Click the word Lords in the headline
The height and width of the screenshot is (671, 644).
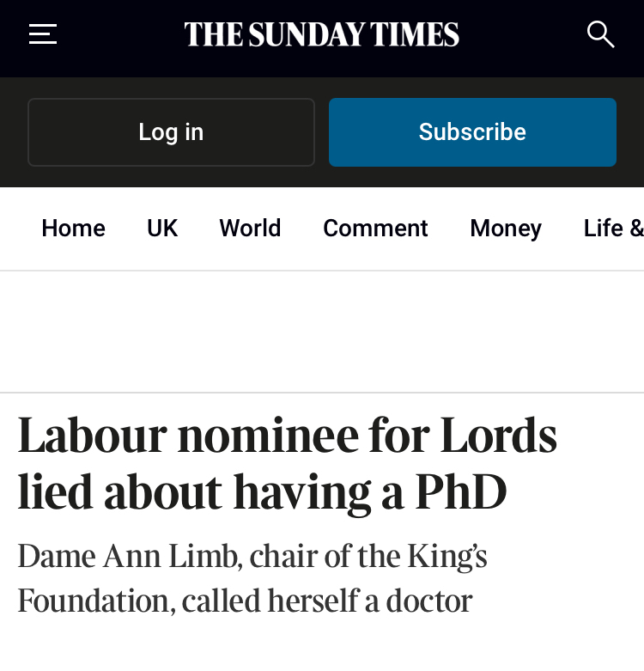[x=498, y=435]
